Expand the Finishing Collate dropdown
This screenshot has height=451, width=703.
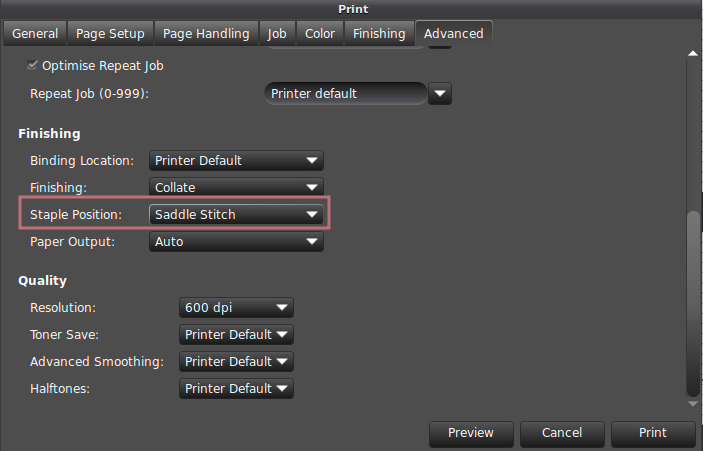click(x=236, y=187)
